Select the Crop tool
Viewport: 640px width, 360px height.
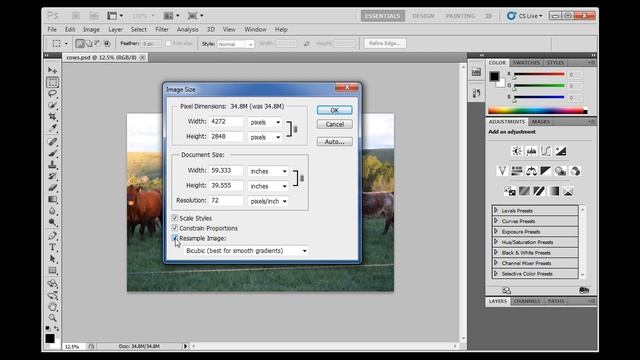click(52, 116)
